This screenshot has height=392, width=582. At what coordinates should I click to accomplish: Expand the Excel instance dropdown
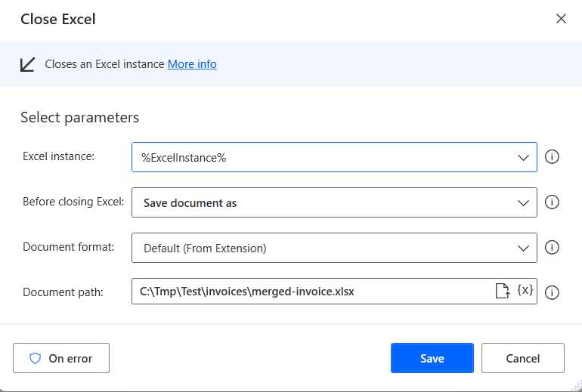click(523, 158)
